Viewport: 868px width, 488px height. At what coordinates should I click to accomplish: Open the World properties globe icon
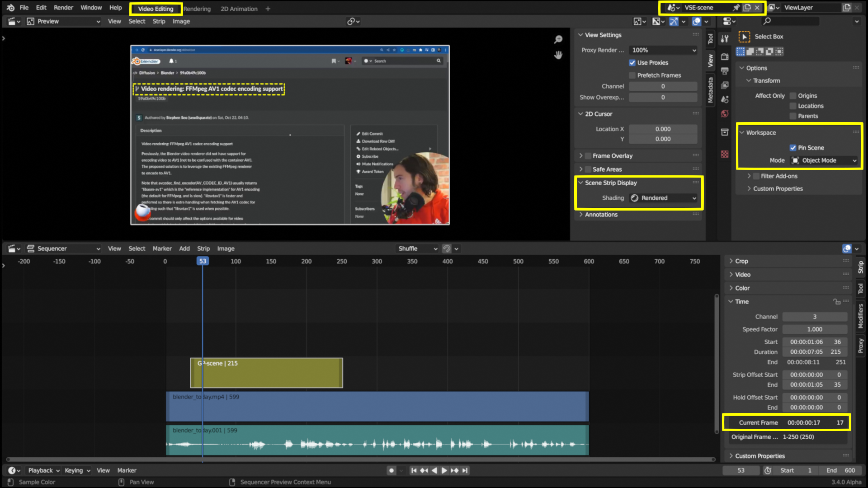click(725, 113)
